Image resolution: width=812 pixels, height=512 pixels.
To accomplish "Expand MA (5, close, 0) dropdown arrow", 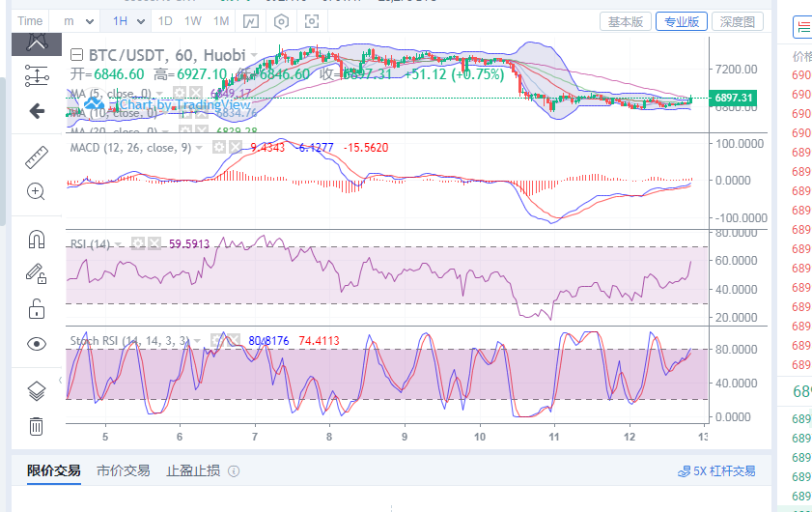I will click(160, 94).
